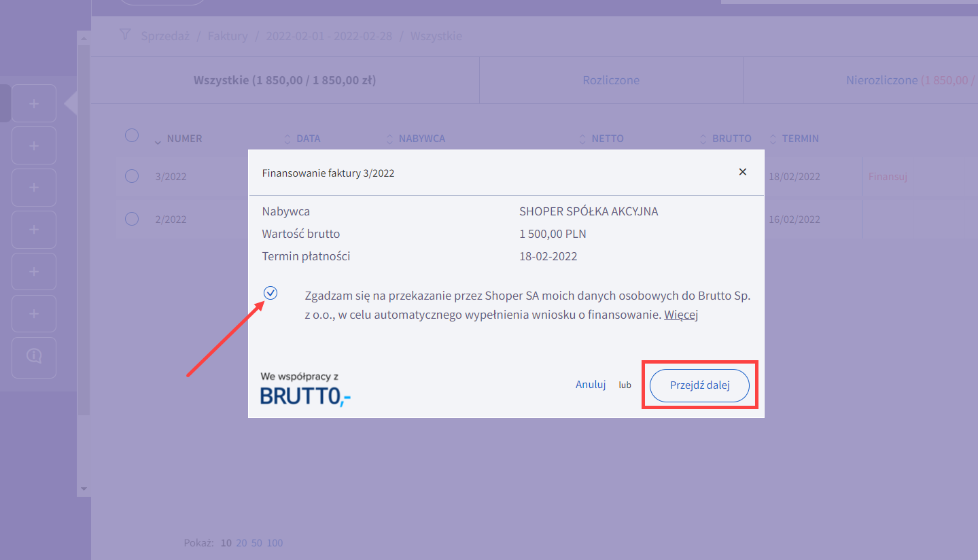The width and height of the screenshot is (978, 560).
Task: Click the filter funnel icon beside breadcrumbs
Action: 125,35
